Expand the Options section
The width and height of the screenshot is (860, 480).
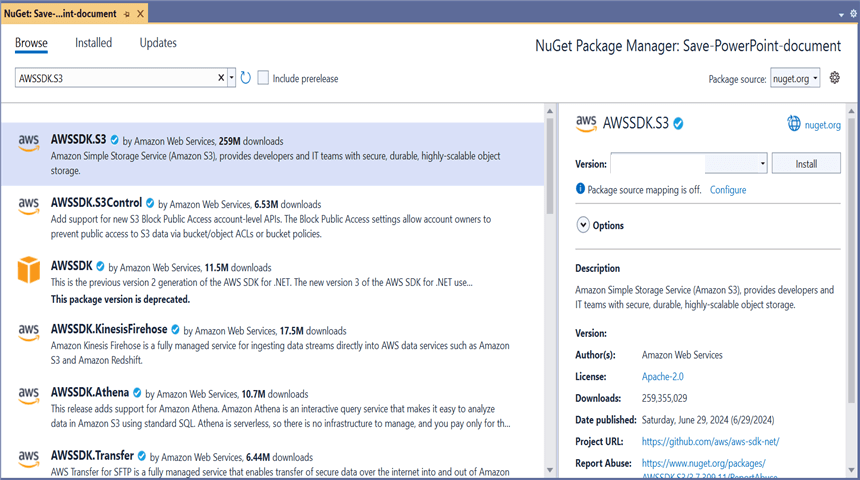click(582, 225)
